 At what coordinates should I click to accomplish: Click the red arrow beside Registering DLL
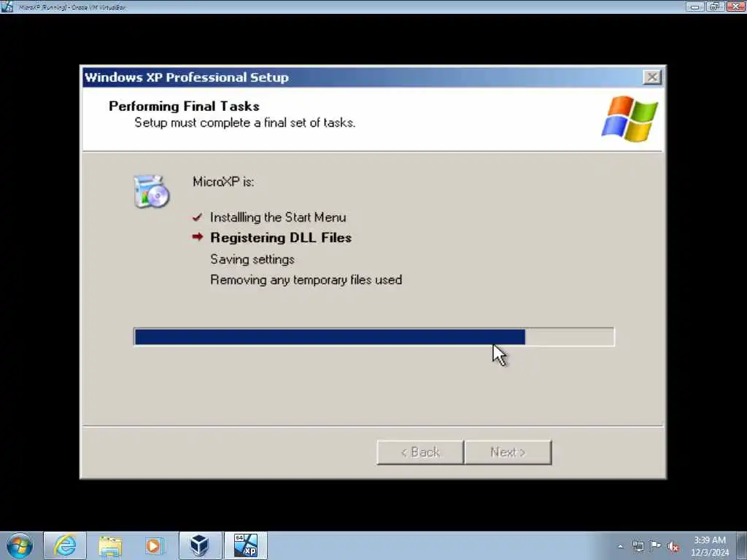(197, 237)
